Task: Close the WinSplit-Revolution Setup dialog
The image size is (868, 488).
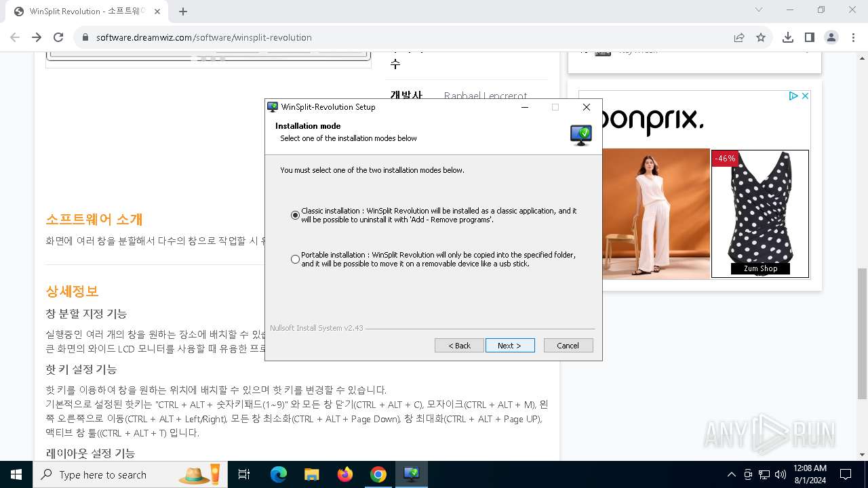Action: [x=587, y=107]
